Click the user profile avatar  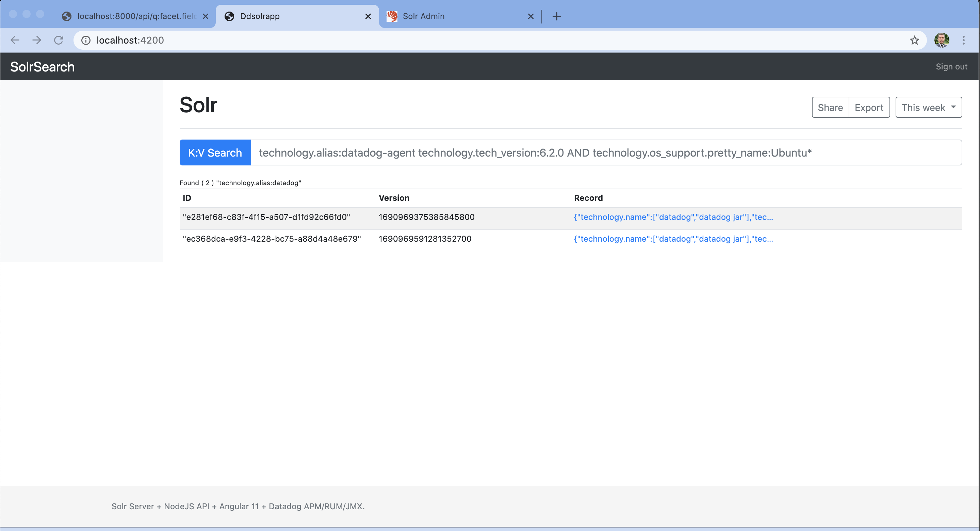[x=941, y=40]
